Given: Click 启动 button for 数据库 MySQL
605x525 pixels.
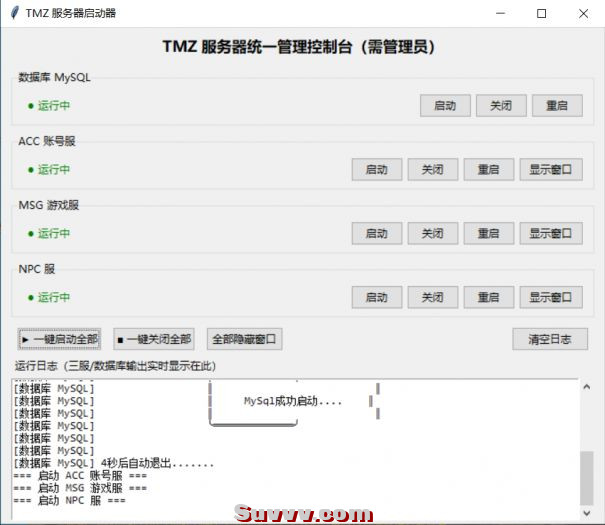Looking at the screenshot, I should point(445,105).
